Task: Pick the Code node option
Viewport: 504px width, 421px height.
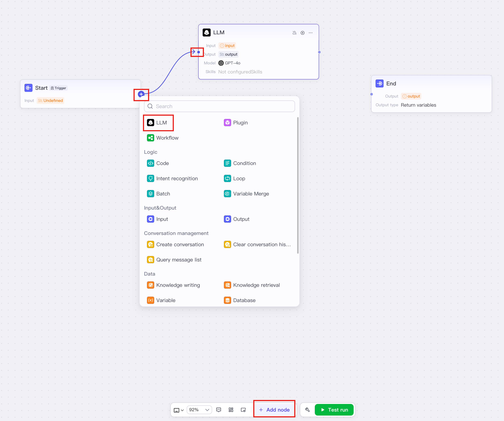Action: [158, 163]
